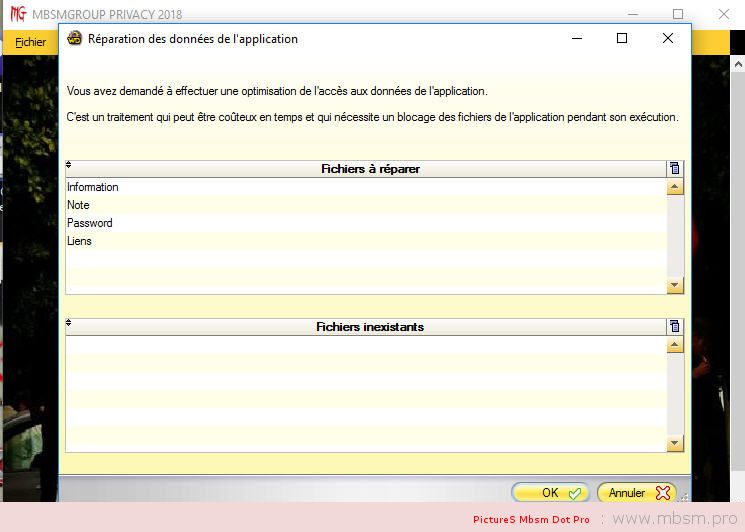Click sort arrows icon beside Fichiers à réparer
This screenshot has height=532, width=745.
pyautogui.click(x=69, y=165)
